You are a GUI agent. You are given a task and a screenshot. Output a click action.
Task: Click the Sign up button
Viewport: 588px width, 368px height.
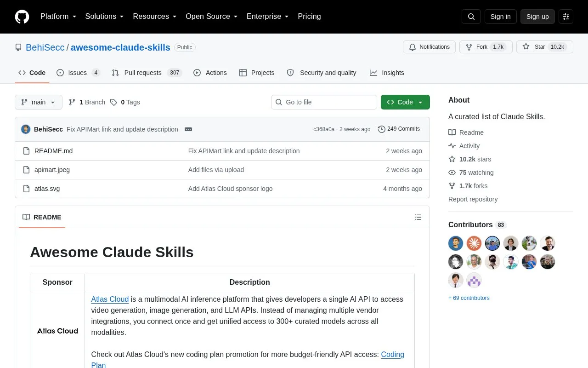[x=537, y=17]
